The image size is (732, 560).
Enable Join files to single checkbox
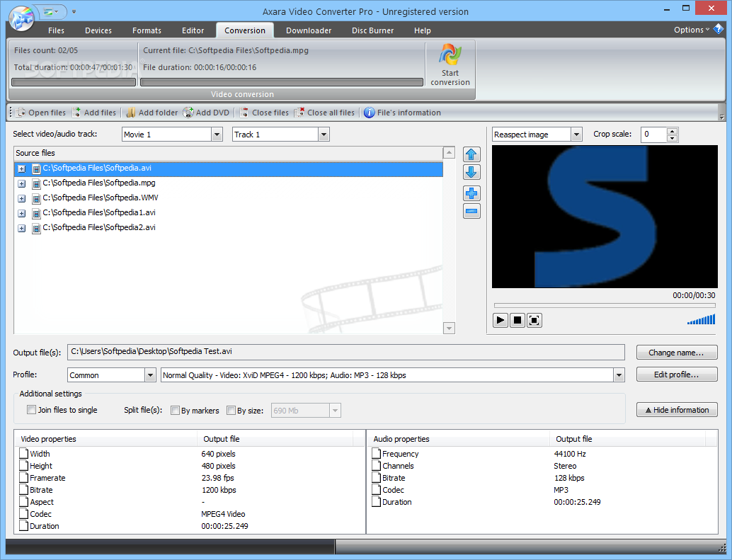tap(32, 410)
